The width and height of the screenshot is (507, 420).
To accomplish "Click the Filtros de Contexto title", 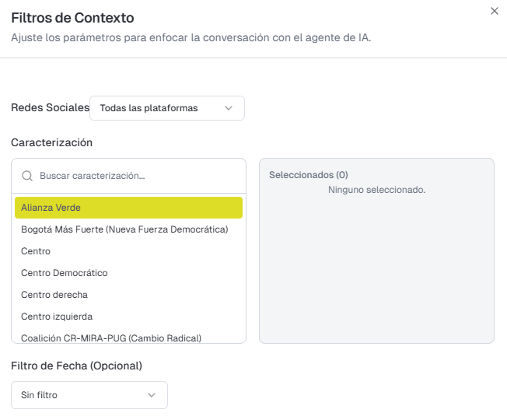I will pyautogui.click(x=72, y=17).
